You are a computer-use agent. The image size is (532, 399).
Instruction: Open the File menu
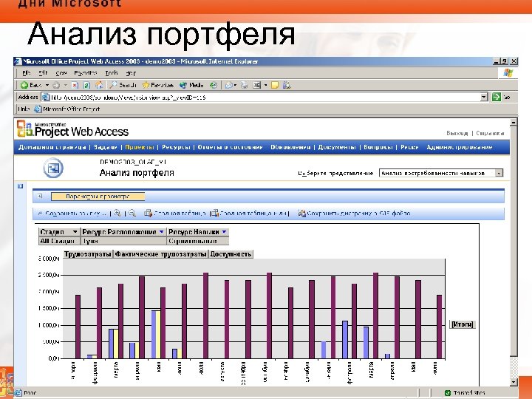26,72
